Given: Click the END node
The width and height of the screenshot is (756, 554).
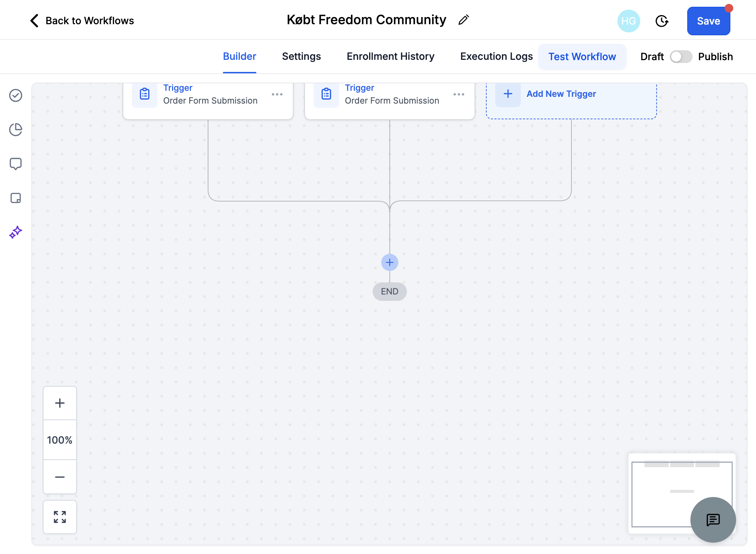Looking at the screenshot, I should 390,292.
